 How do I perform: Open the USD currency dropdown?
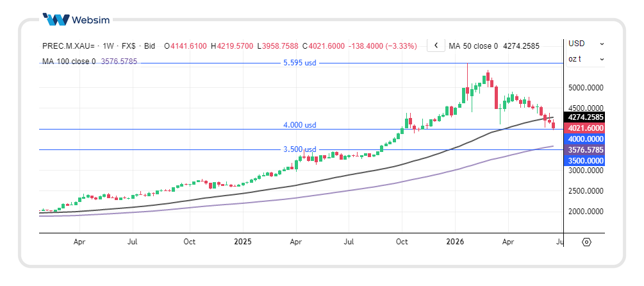point(586,44)
